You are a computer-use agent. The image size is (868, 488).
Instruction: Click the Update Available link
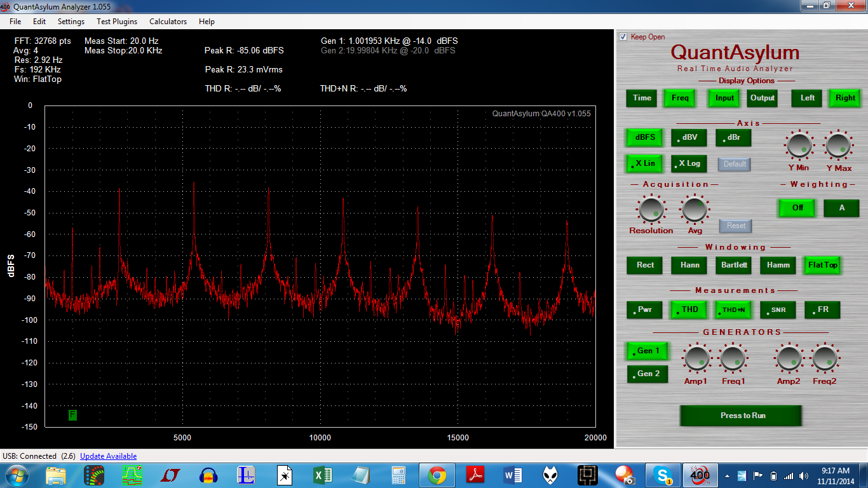point(108,456)
